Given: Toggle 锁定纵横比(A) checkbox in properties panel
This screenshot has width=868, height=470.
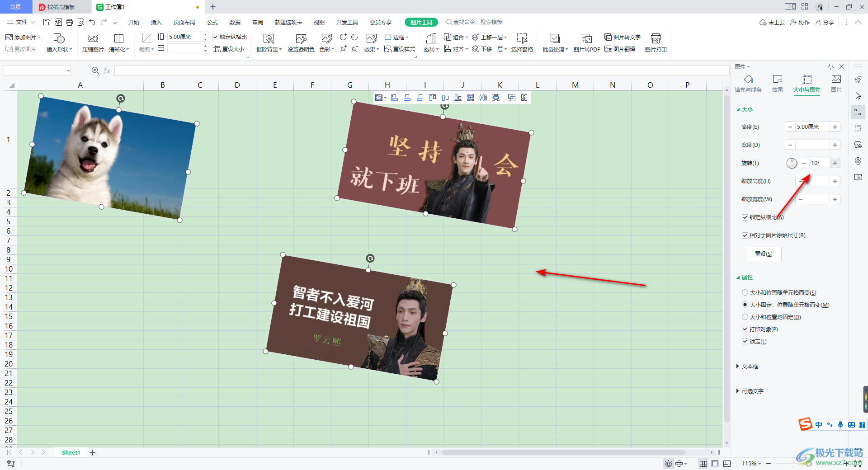Looking at the screenshot, I should (x=745, y=217).
